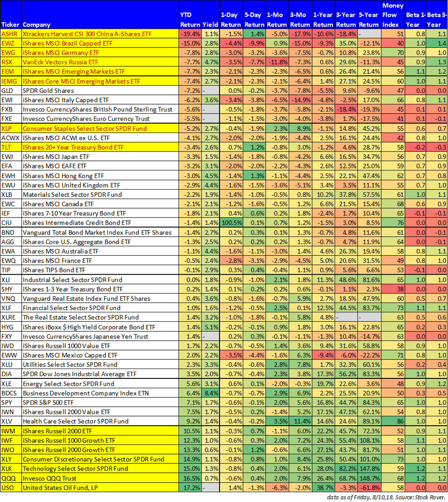Click iShares Russell 1000 Growth ETF
The height and width of the screenshot is (502, 448).
[69, 441]
